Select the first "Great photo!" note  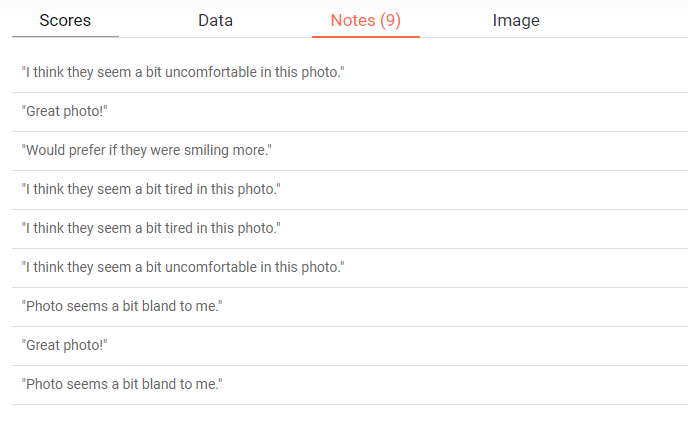coord(64,112)
